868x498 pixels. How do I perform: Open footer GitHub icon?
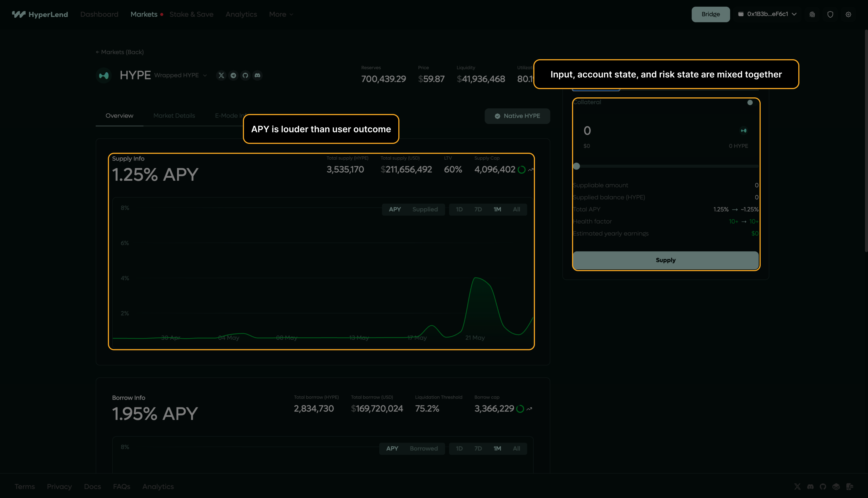pos(823,486)
